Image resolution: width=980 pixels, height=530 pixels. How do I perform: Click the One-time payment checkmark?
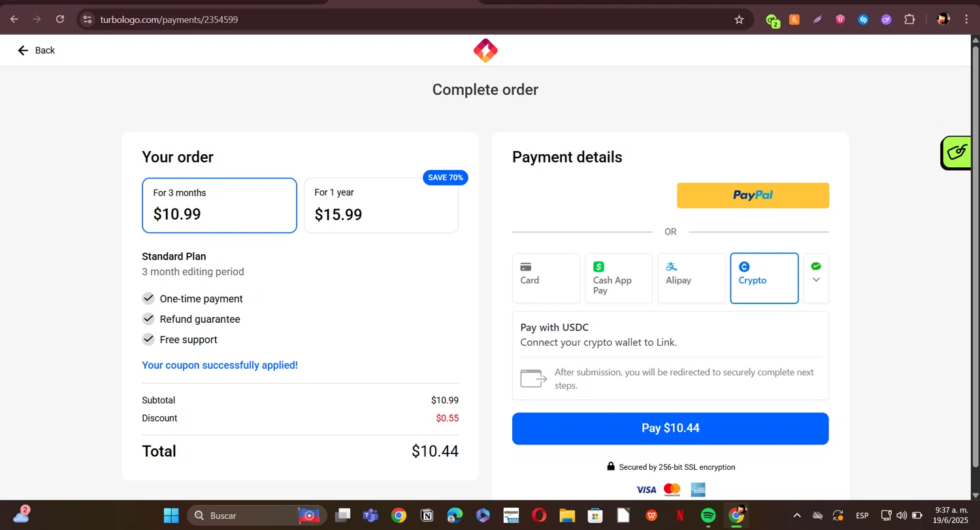148,299
